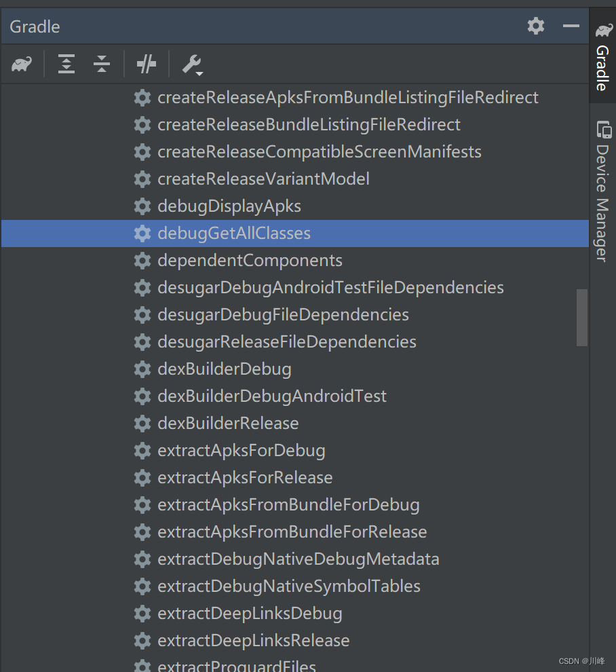616x672 pixels.
Task: Select the dexBuilderDebugAndroidTest task
Action: [271, 396]
